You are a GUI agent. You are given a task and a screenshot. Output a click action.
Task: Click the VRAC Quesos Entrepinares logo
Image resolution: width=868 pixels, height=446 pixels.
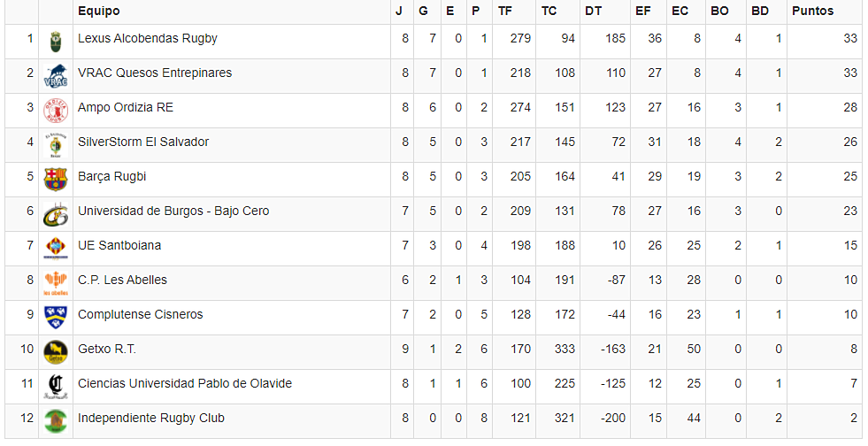coord(55,75)
